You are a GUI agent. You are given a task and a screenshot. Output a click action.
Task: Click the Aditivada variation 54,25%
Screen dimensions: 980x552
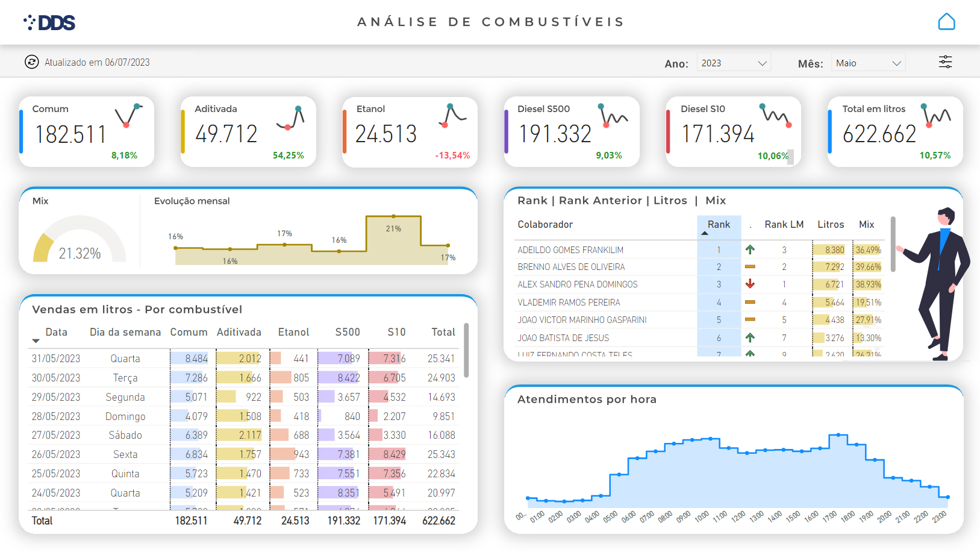click(x=289, y=155)
